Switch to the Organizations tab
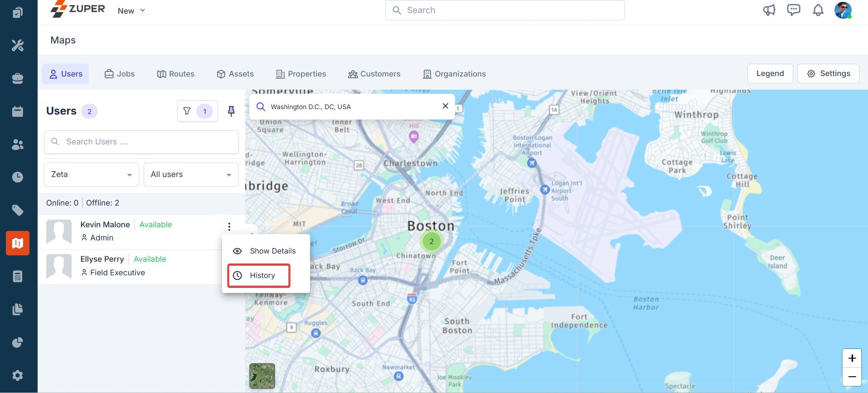This screenshot has width=868, height=393. tap(454, 74)
